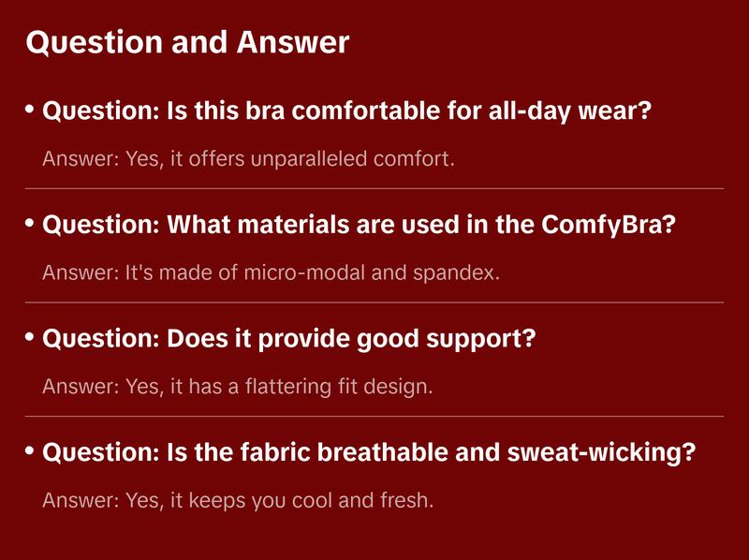Viewport: 749px width, 560px height.
Task: Select the unparalleled comfort answer text
Action: pos(248,159)
